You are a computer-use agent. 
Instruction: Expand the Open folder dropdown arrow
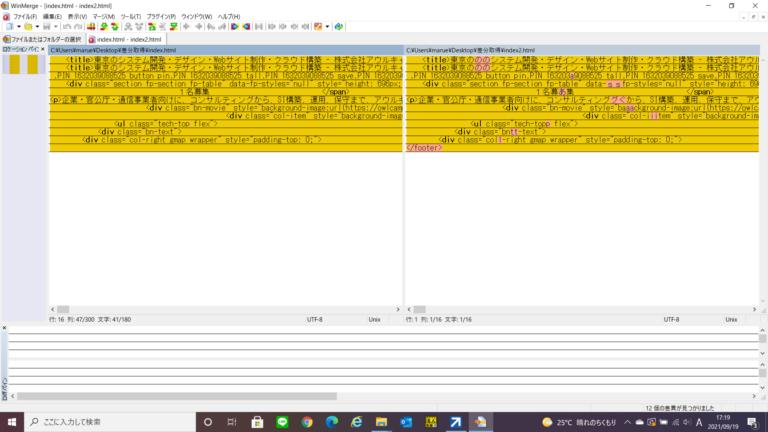click(x=38, y=27)
